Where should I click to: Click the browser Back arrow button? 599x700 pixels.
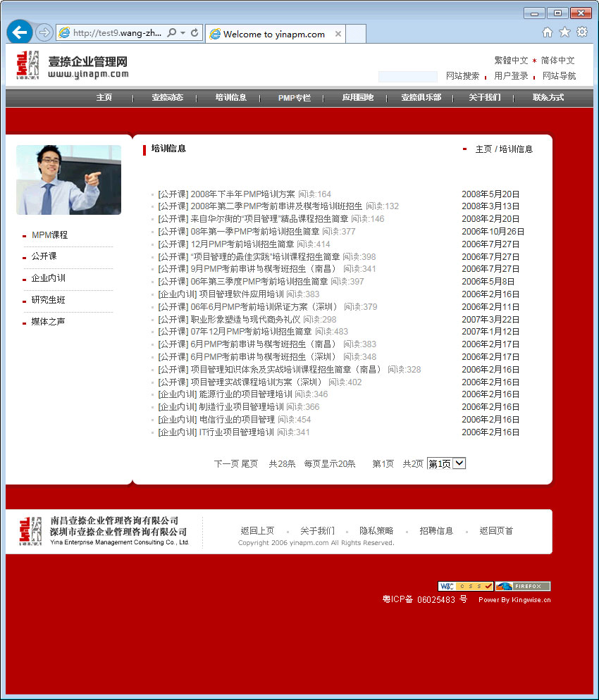19,32
